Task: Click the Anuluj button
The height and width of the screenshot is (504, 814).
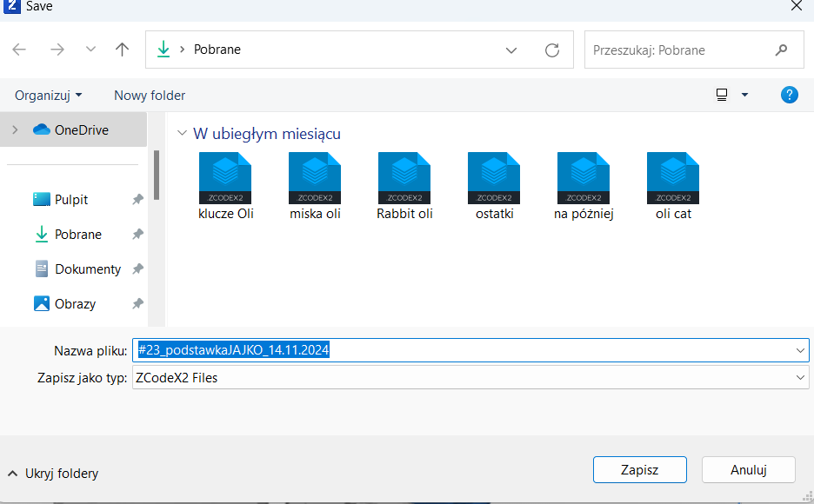Action: pos(749,470)
